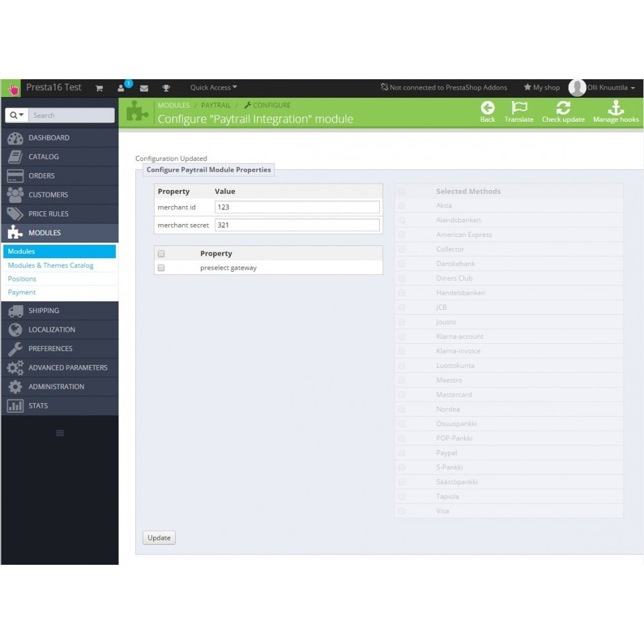The height and width of the screenshot is (644, 644).
Task: Click the Preferences wrench icon
Action: point(15,348)
